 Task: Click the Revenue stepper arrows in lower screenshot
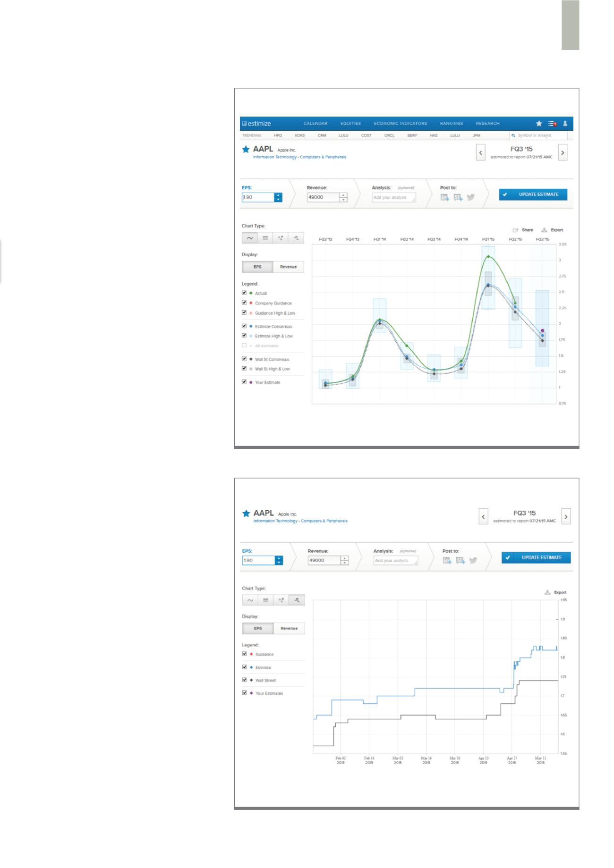coord(345,560)
